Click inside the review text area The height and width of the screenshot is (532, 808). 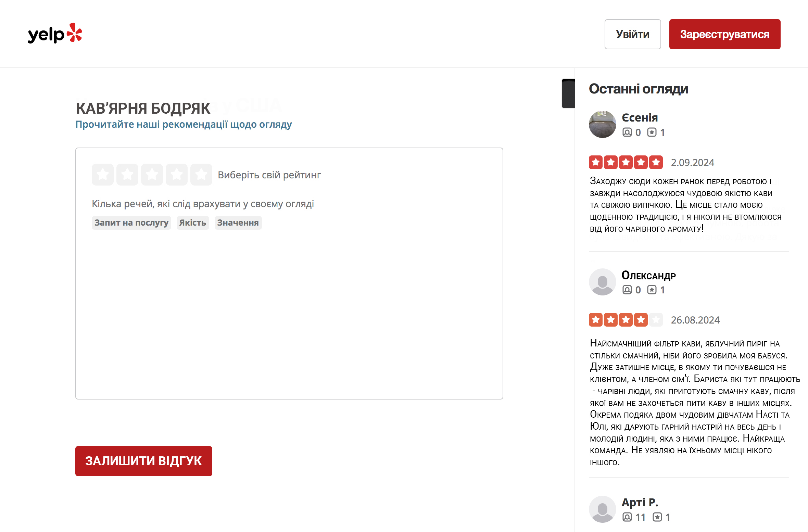pyautogui.click(x=289, y=308)
